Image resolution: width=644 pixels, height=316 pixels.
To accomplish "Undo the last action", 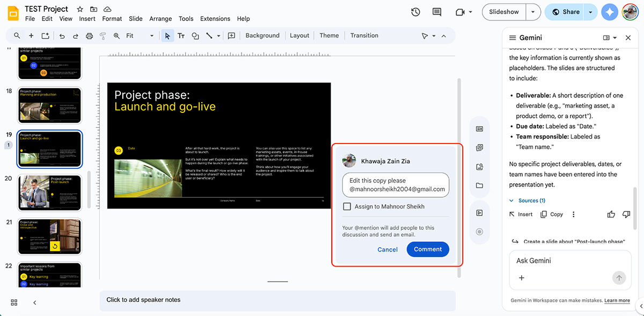I will 63,35.
